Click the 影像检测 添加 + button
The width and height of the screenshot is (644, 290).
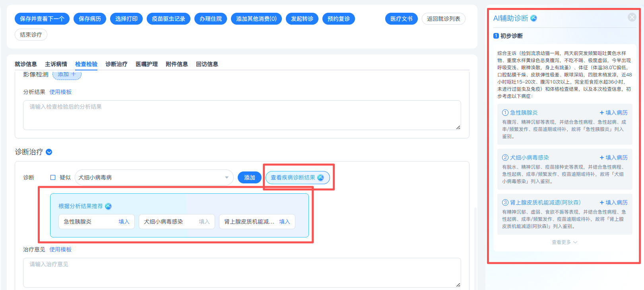[x=67, y=74]
